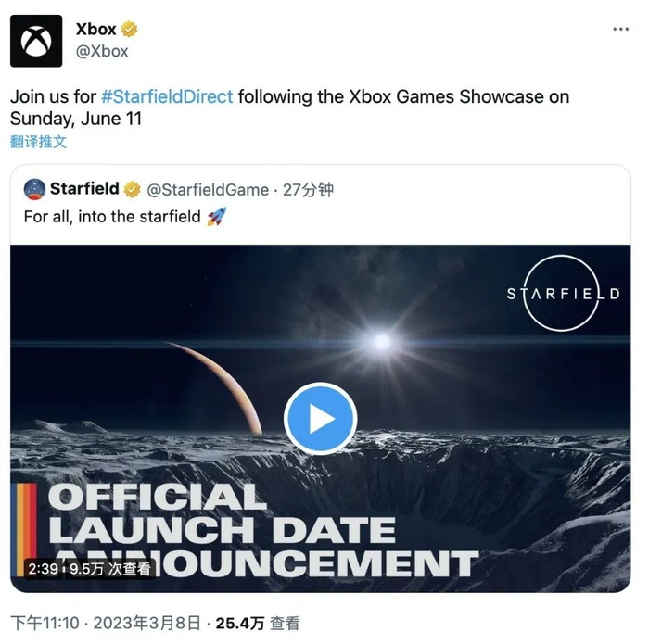Click the @StarfieldGame handle
The width and height of the screenshot is (649, 644).
click(x=208, y=189)
